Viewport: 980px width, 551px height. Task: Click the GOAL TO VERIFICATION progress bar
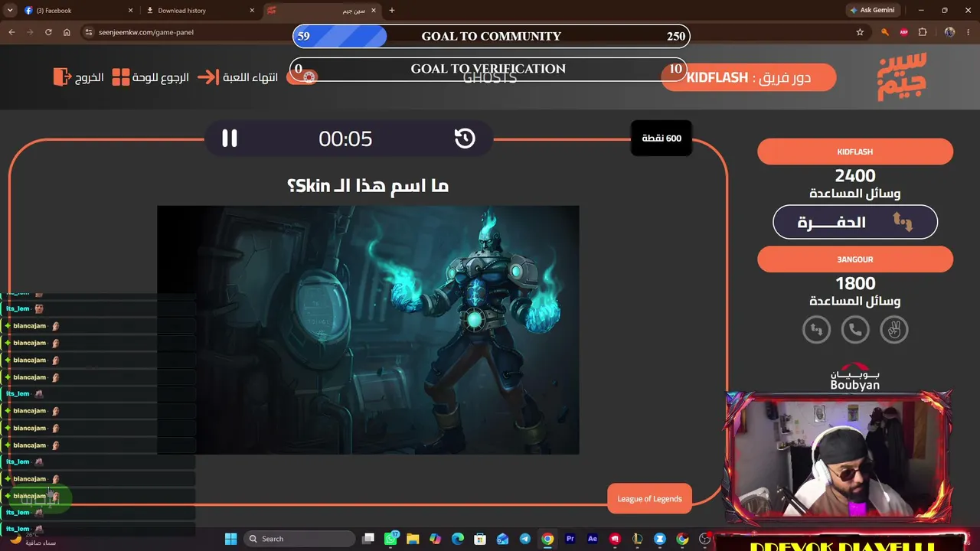(488, 69)
